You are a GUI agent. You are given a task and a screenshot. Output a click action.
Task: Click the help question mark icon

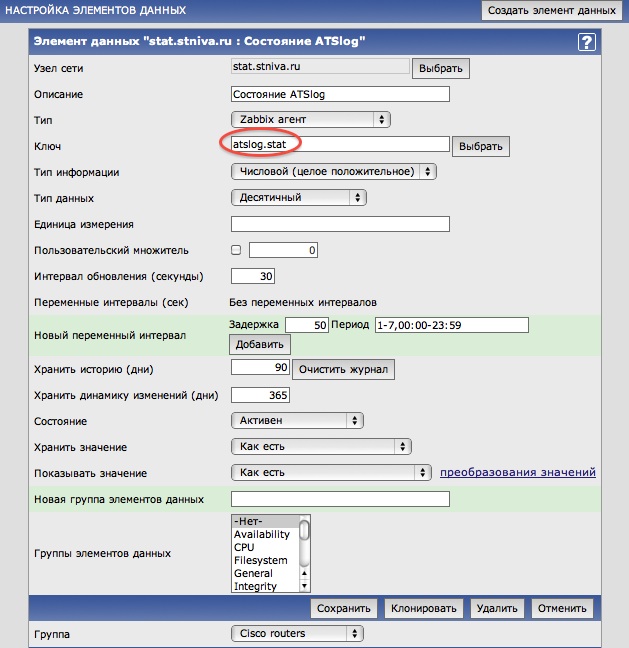pos(586,42)
